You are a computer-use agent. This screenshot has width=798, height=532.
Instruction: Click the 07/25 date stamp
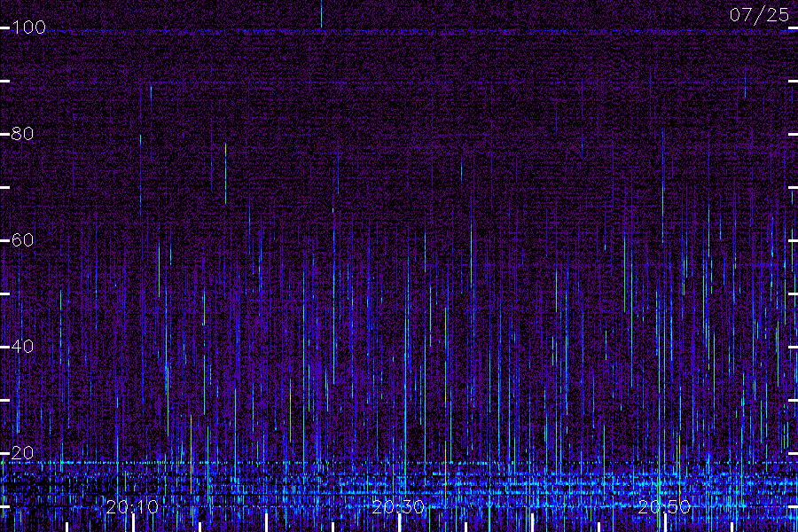[x=759, y=15]
